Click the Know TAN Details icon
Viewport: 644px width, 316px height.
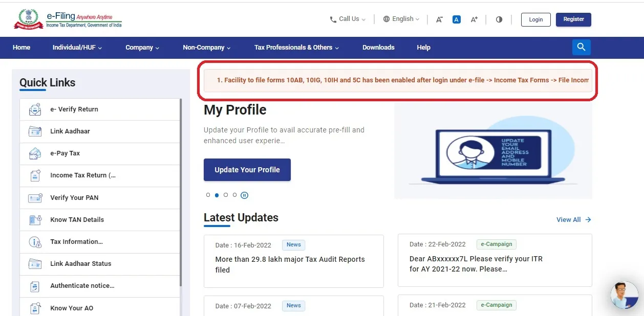35,220
